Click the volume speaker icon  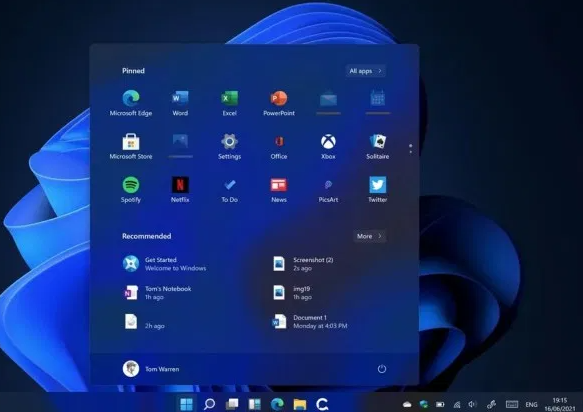pos(473,404)
